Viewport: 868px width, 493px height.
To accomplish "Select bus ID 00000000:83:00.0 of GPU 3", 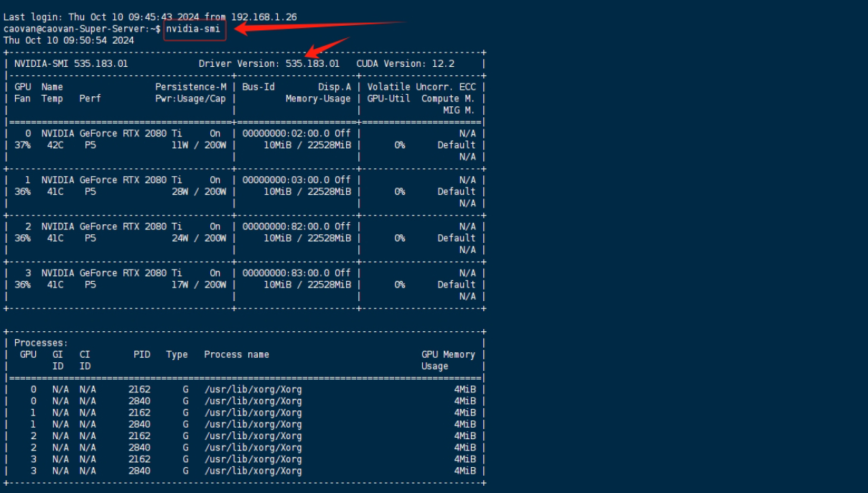I will pos(286,273).
